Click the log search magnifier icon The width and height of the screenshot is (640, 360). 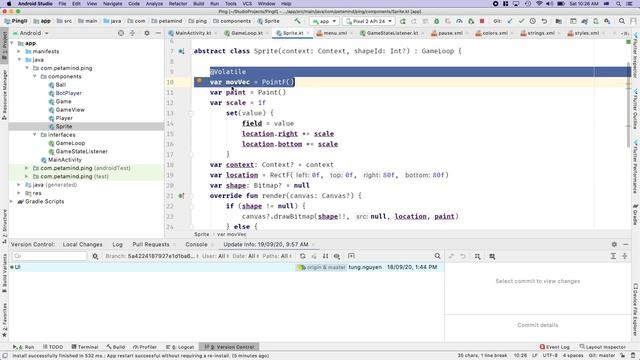tap(438, 256)
